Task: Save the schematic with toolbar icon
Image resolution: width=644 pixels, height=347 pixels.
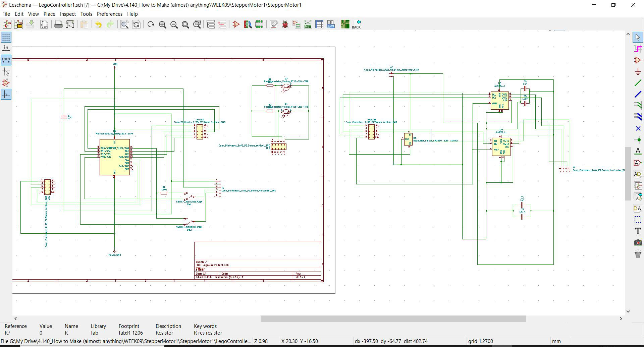Action: (x=30, y=24)
